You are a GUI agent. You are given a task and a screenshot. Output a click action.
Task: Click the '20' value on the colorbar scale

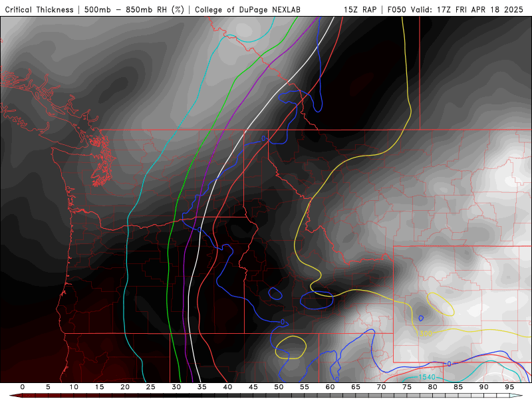pos(125,387)
